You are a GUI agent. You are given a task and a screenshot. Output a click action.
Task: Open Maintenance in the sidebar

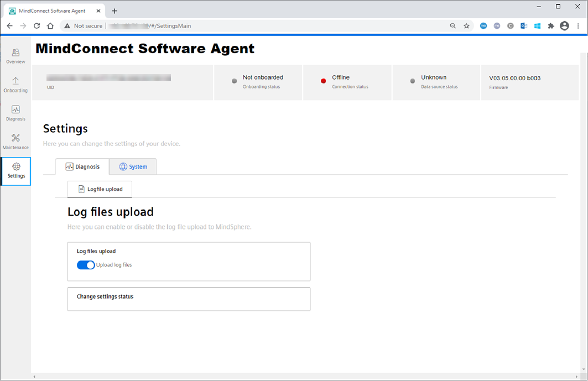click(15, 142)
